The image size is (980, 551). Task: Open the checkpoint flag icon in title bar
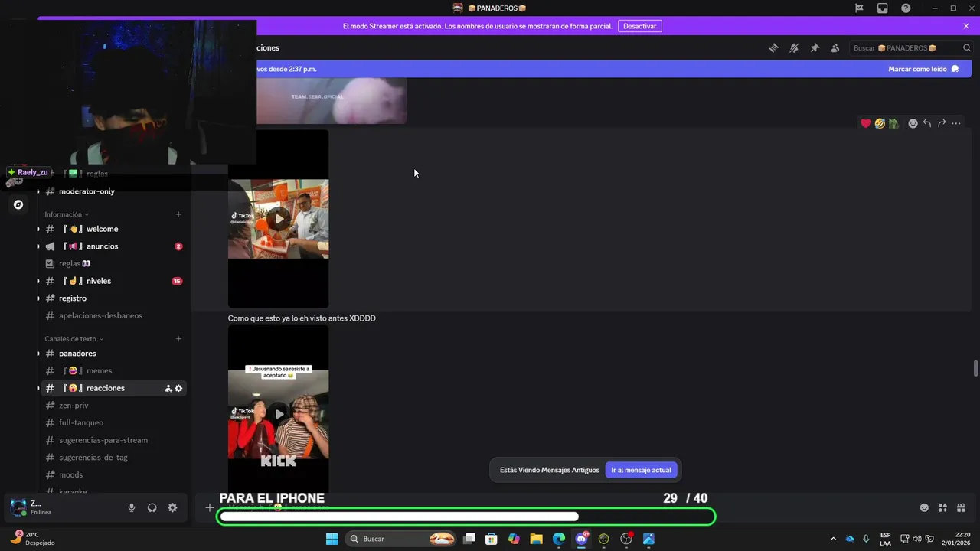tap(859, 8)
